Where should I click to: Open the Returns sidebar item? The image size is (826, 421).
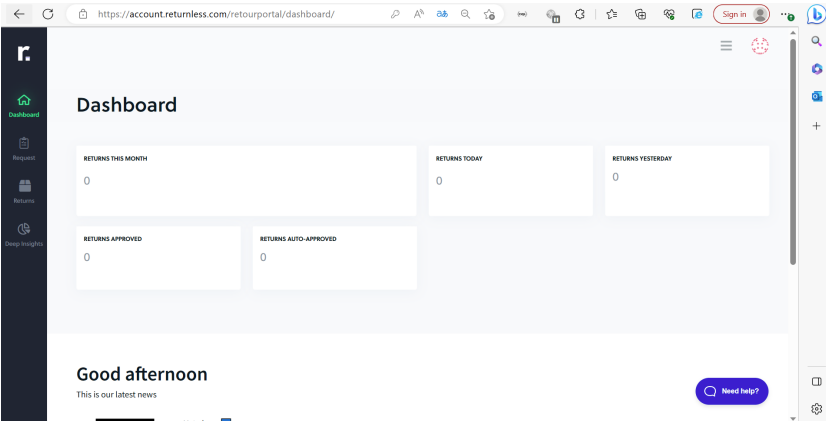point(24,192)
